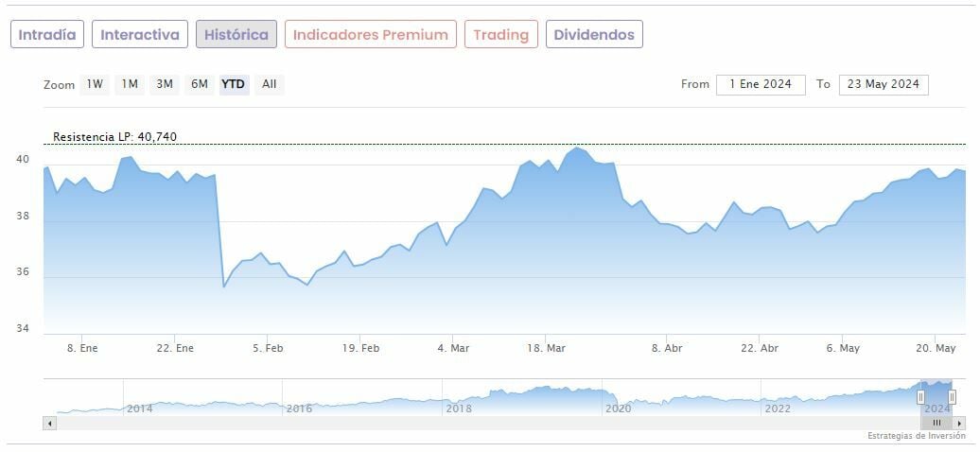980x452 pixels.
Task: Set zoom range to 1W
Action: (95, 84)
